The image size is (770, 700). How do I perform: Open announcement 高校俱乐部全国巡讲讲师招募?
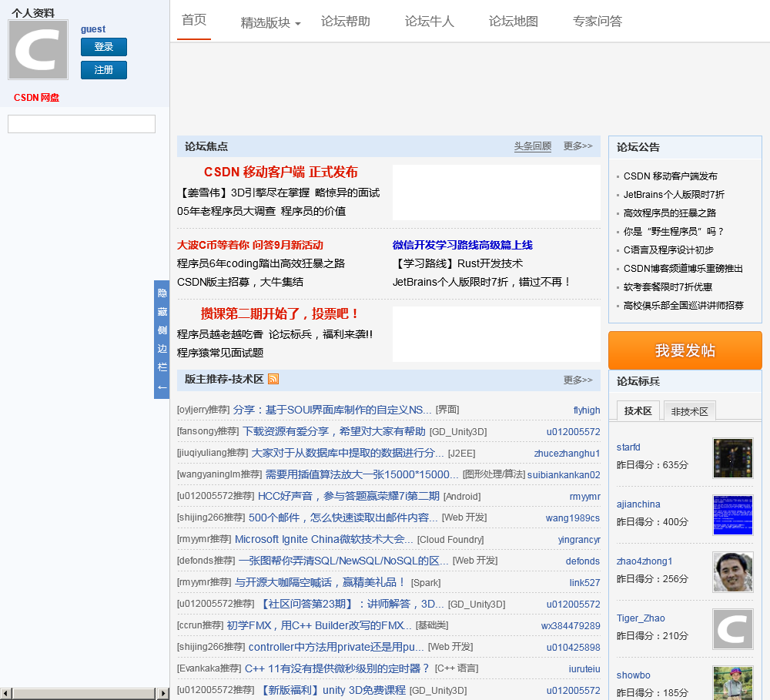tap(683, 305)
